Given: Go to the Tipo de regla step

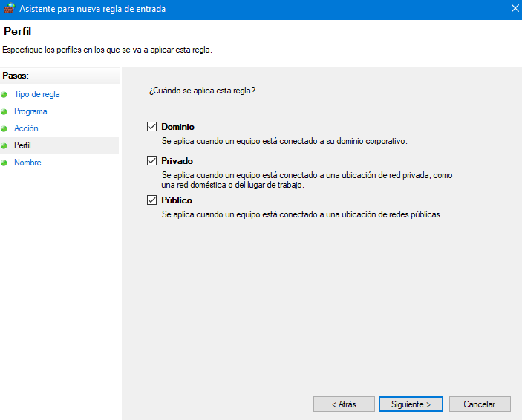Looking at the screenshot, I should 37,94.
